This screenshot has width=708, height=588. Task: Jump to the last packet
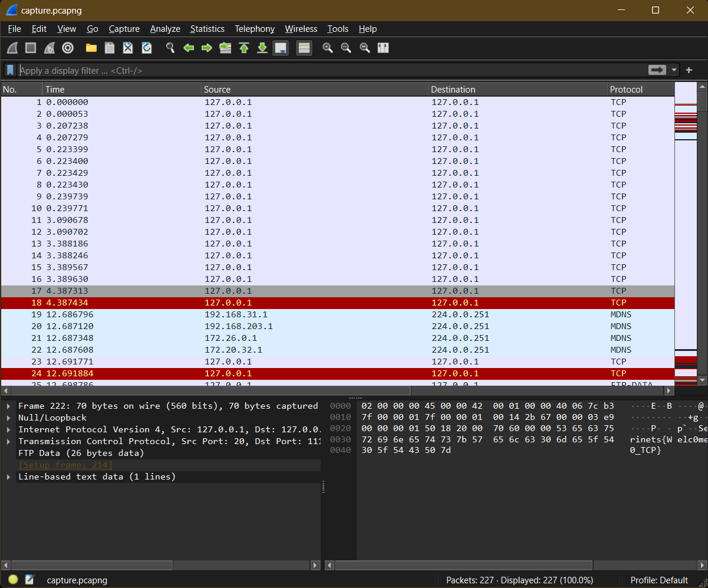pos(262,48)
